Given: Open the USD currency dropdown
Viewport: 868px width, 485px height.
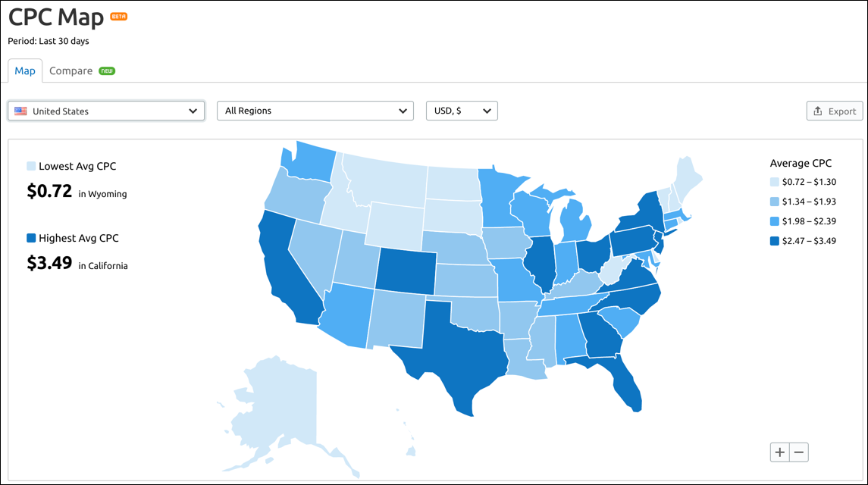Looking at the screenshot, I should click(462, 111).
